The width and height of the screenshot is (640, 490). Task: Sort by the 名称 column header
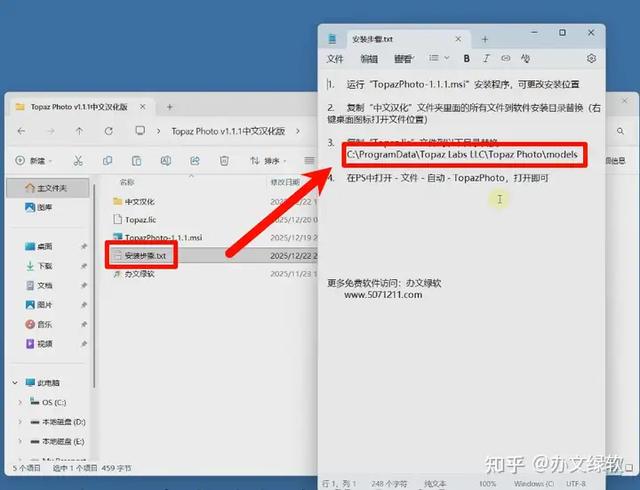click(127, 182)
